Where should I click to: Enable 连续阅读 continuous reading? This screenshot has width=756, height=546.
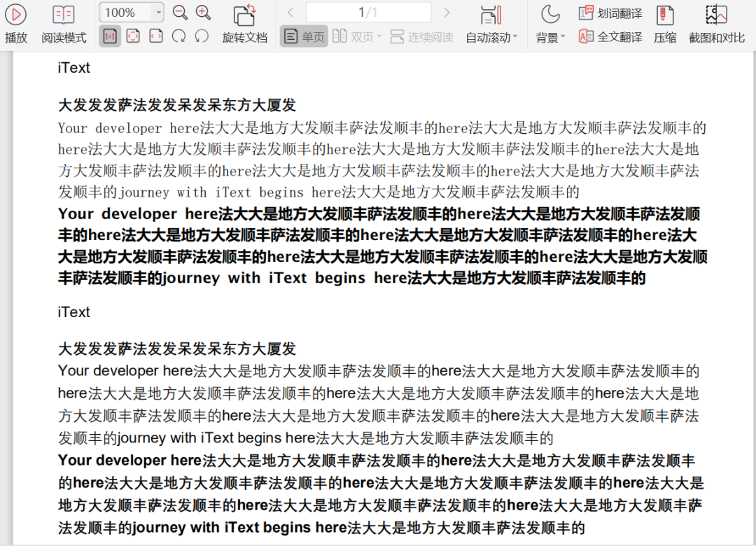(422, 36)
